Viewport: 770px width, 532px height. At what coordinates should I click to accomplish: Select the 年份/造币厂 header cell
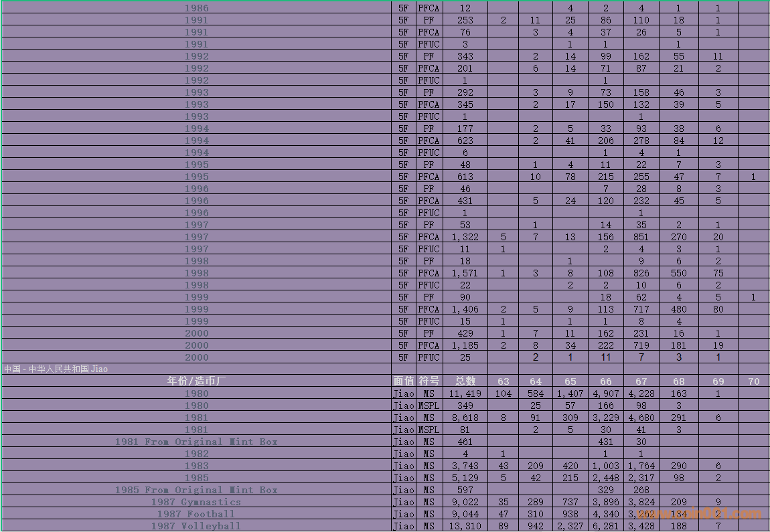coord(196,381)
